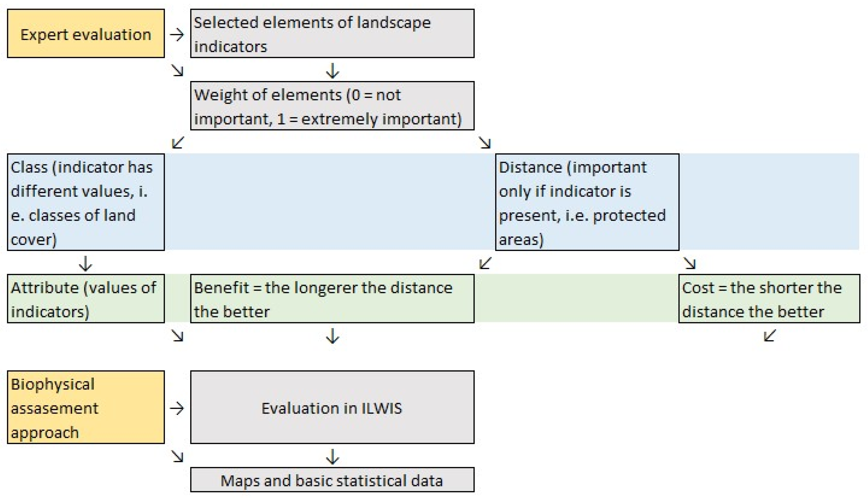Click the right arrow after Expert evaluation

point(177,34)
